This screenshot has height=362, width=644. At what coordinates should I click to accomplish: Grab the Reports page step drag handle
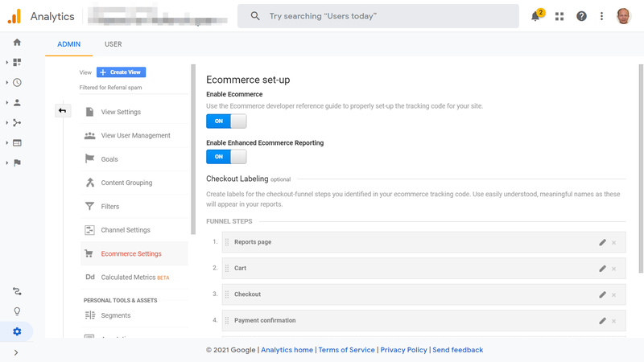click(x=227, y=243)
